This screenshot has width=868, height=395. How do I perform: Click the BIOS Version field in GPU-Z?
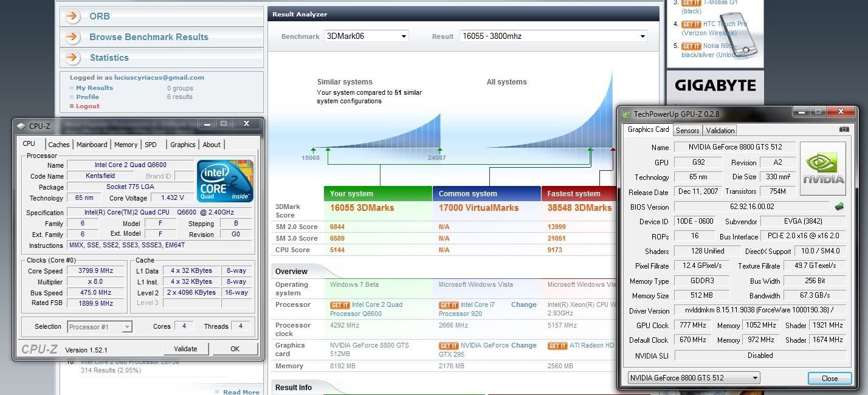pos(752,207)
